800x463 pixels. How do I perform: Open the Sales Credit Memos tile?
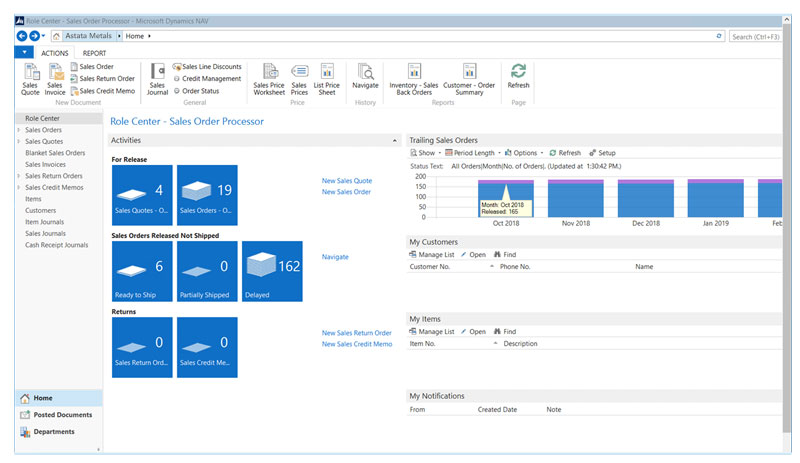(207, 347)
